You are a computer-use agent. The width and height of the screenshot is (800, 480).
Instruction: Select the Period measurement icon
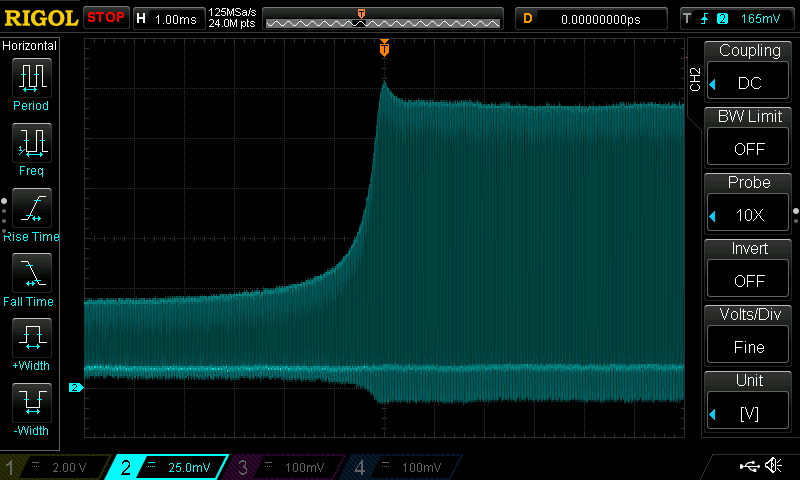(x=31, y=78)
